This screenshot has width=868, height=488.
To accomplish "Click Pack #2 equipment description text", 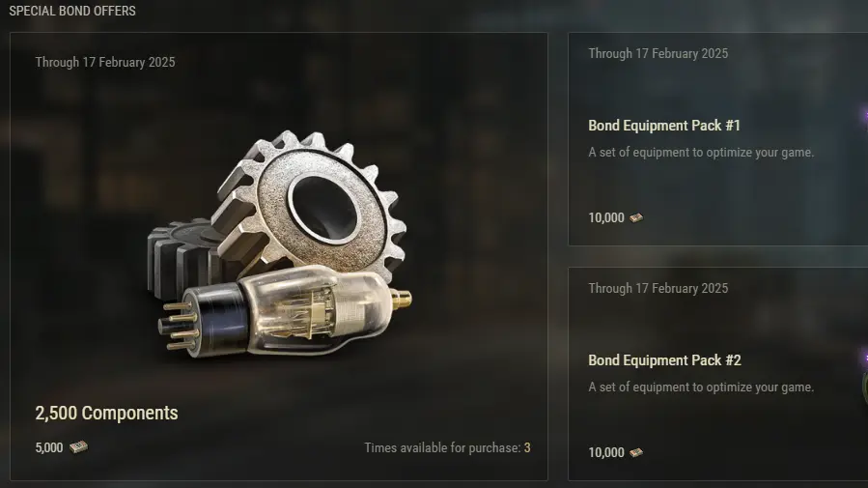I will click(x=701, y=388).
